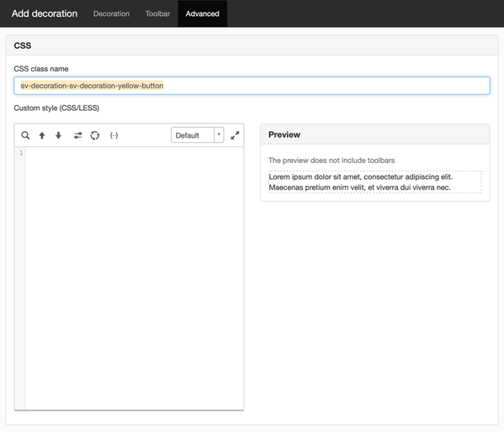Focus the CSS class name field
The width and height of the screenshot is (504, 432).
click(252, 86)
